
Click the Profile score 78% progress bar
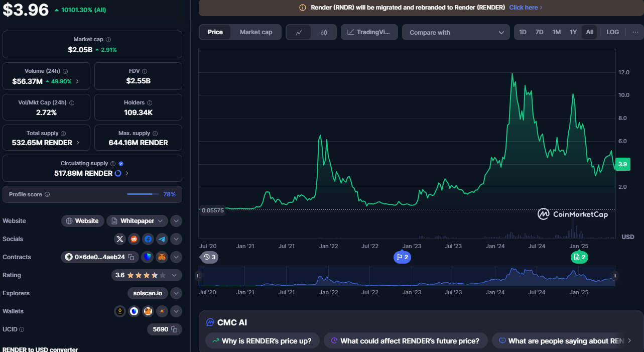[143, 194]
